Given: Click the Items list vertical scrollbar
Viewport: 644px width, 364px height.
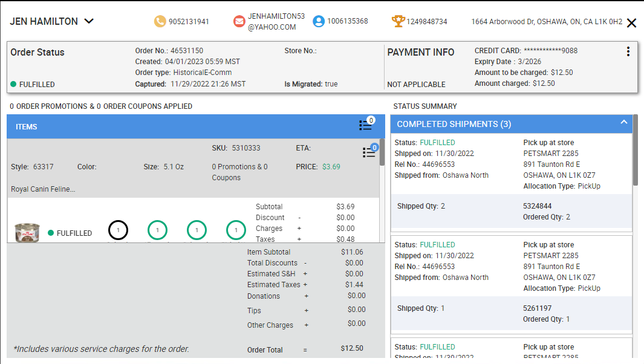Looking at the screenshot, I should [x=382, y=152].
